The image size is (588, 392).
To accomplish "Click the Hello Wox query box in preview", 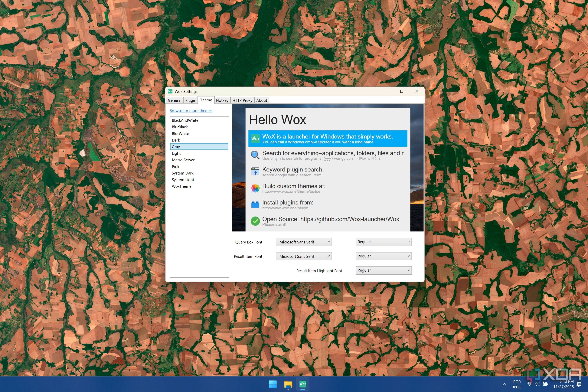I will (x=328, y=119).
